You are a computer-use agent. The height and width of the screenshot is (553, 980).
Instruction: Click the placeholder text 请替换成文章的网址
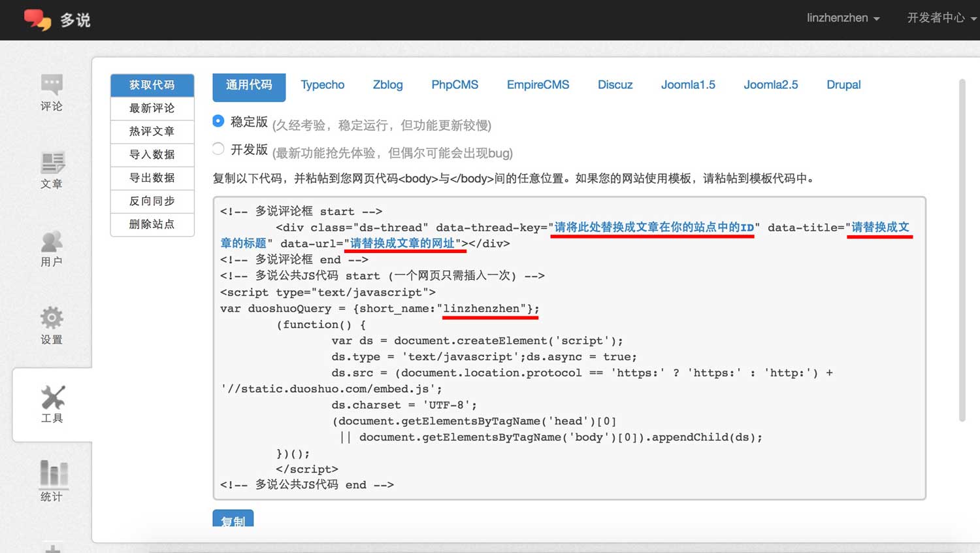pyautogui.click(x=402, y=243)
